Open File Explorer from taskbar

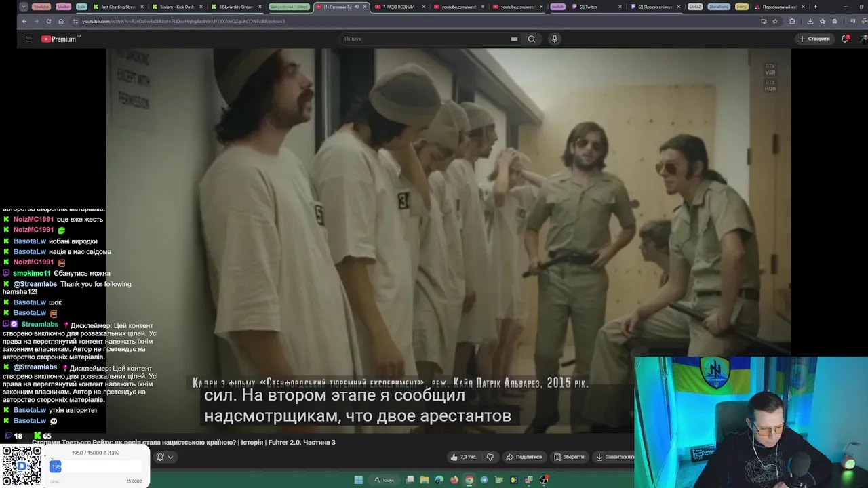(425, 480)
